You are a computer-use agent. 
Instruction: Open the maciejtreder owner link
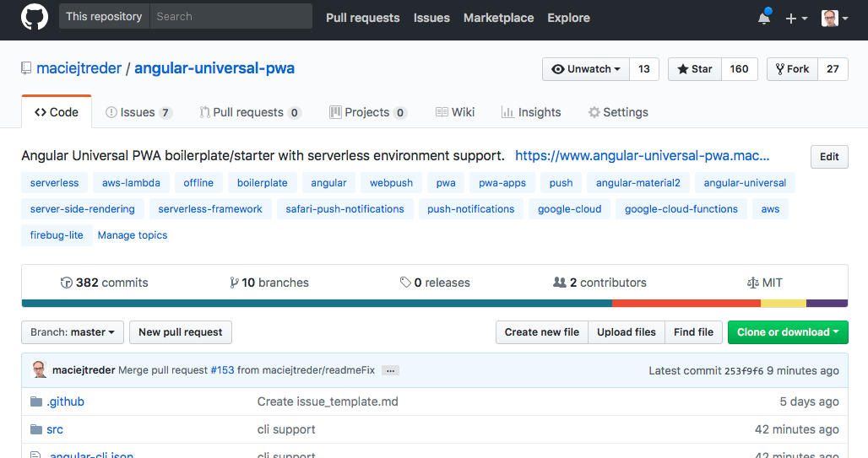click(x=79, y=68)
